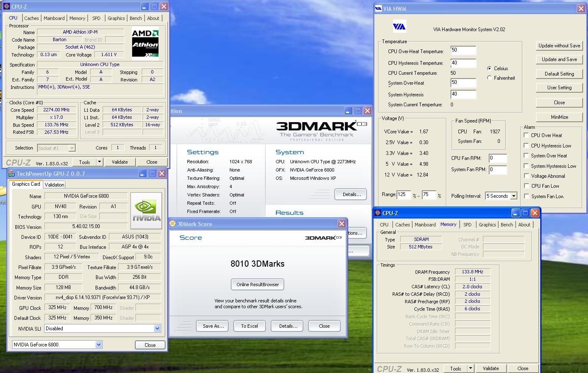
Task: Click Close button in GPU-Z
Action: click(150, 345)
